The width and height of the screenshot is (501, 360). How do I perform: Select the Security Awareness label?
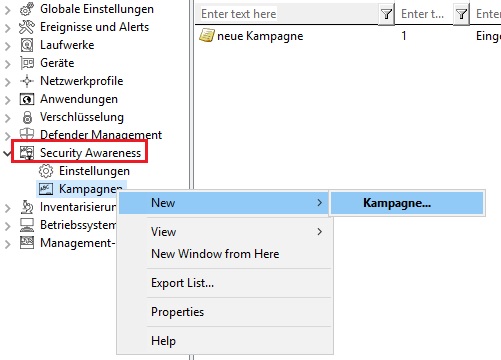pos(90,153)
